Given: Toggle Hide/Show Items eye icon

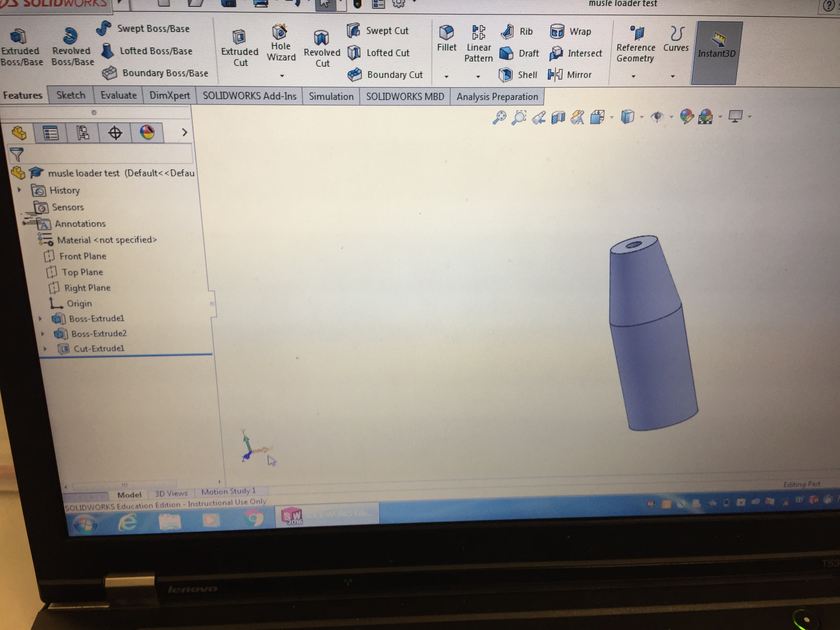Looking at the screenshot, I should (x=657, y=117).
